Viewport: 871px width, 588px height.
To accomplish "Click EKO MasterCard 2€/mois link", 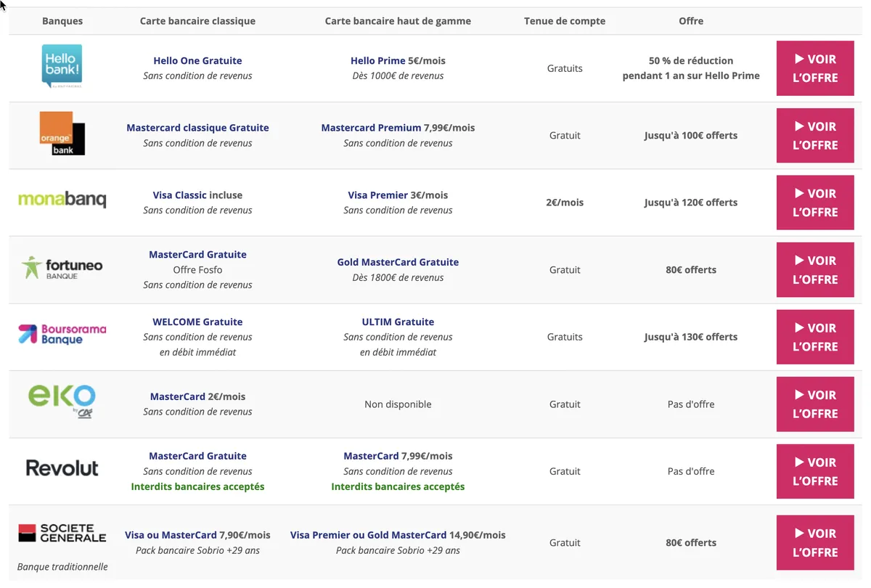I will [x=197, y=397].
